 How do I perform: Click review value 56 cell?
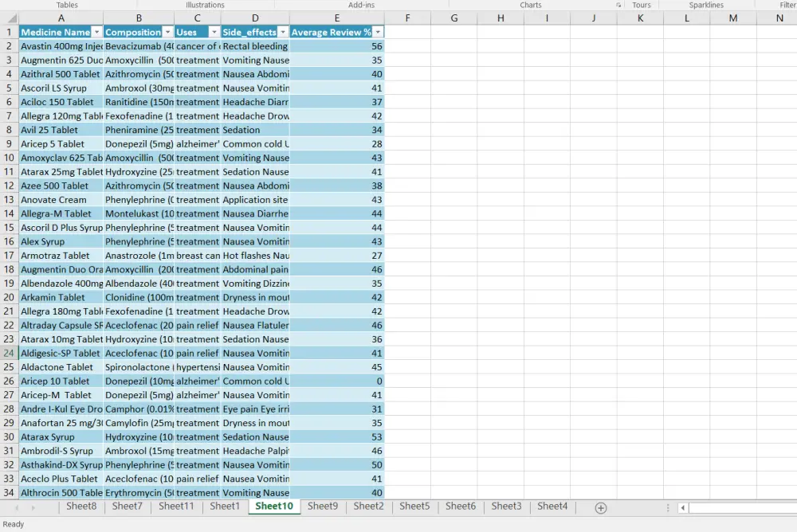tap(336, 46)
